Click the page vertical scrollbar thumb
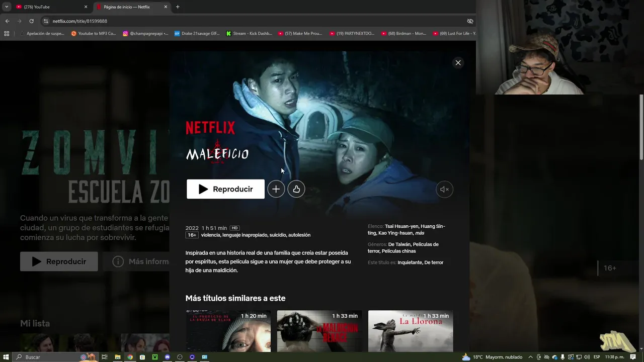Image resolution: width=644 pixels, height=362 pixels. coord(641,127)
